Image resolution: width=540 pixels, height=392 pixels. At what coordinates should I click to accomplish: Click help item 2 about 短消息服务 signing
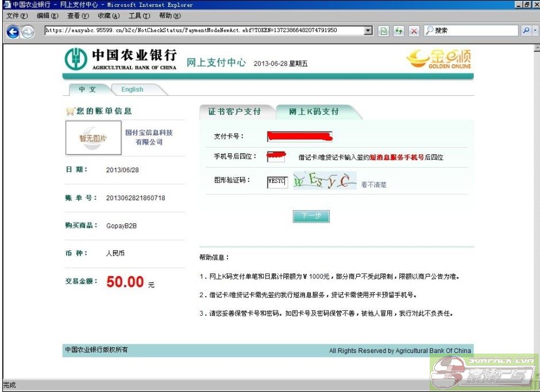(x=308, y=295)
